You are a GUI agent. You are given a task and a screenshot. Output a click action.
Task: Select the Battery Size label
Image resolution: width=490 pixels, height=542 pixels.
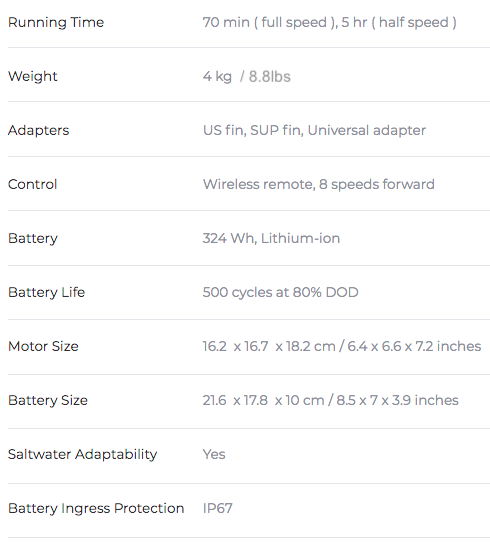[x=48, y=400]
